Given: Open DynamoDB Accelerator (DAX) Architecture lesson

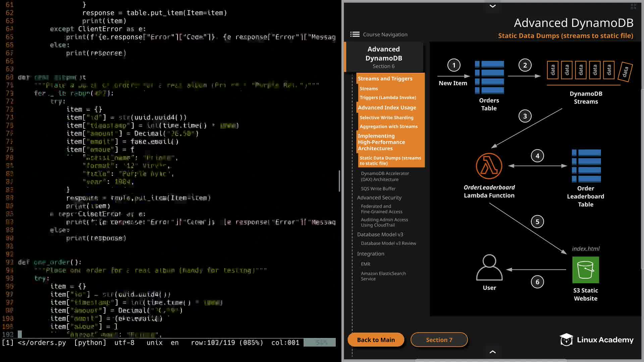Looking at the screenshot, I should click(385, 176).
